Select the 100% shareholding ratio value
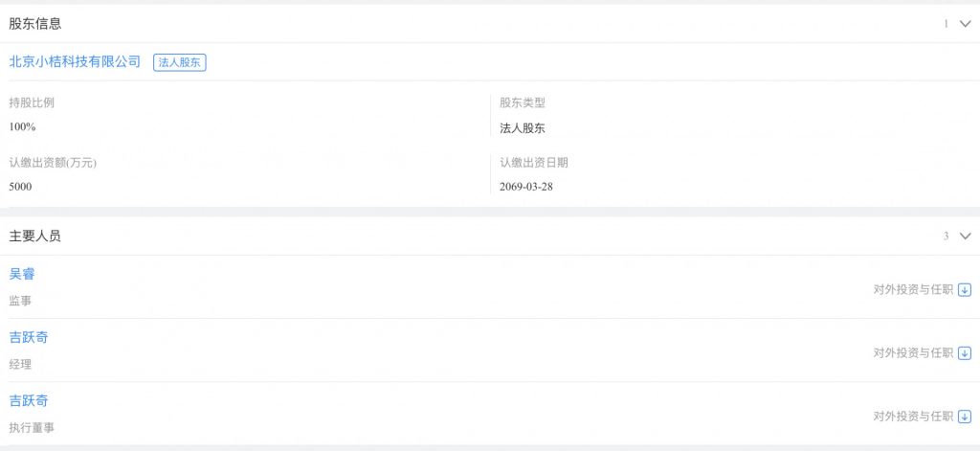This screenshot has width=980, height=451. coord(22,127)
